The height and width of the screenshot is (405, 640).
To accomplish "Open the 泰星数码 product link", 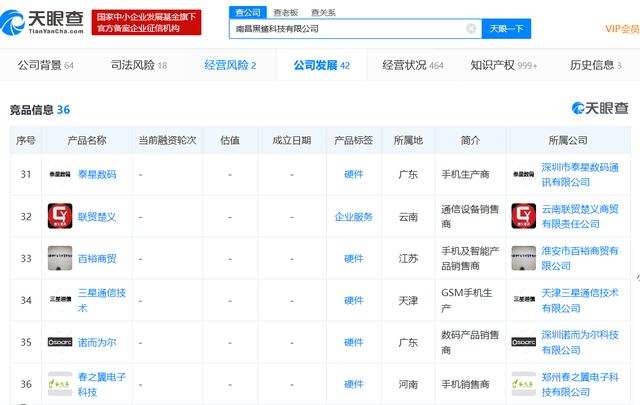I will 97,174.
